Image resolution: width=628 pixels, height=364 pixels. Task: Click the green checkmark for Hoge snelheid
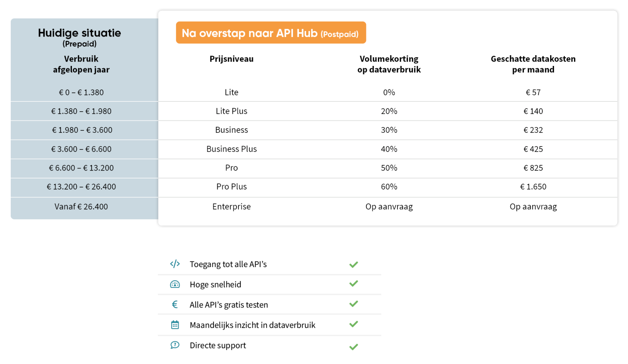point(354,284)
